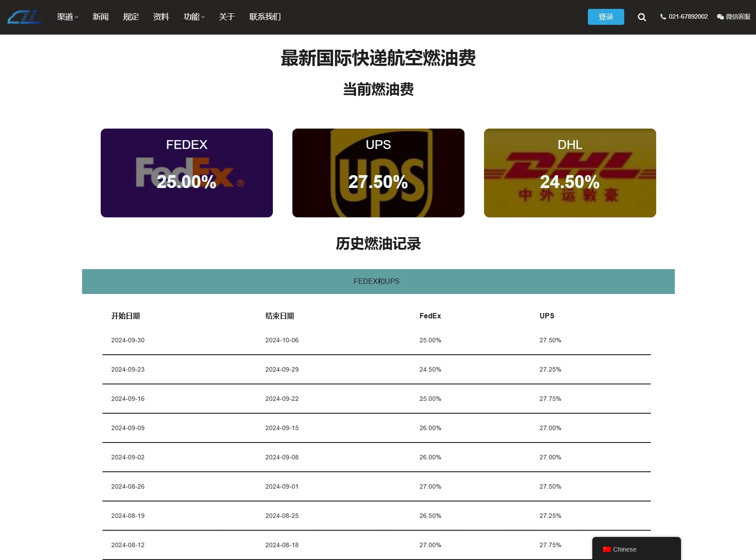The image size is (756, 560).
Task: Open the 关于 menu item
Action: coord(227,17)
